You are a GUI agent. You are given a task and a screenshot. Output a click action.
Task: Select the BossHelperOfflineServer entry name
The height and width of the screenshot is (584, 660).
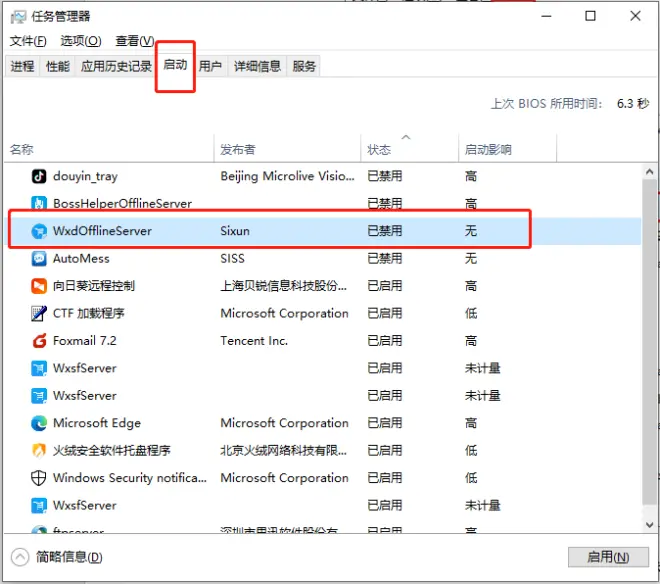click(122, 203)
